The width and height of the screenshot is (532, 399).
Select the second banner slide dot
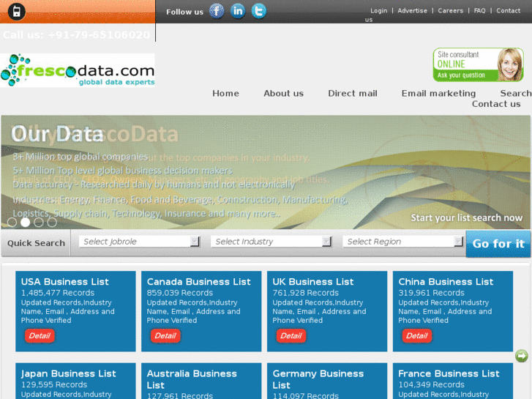[25, 223]
